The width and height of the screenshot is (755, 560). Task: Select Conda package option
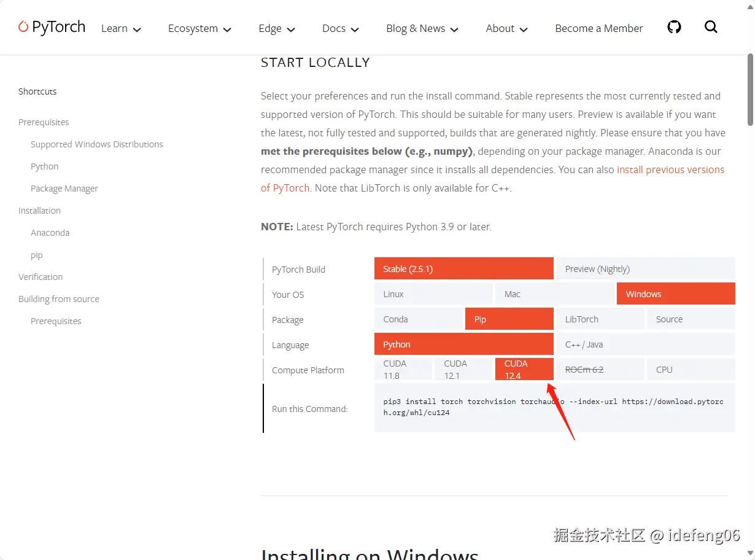pyautogui.click(x=418, y=319)
